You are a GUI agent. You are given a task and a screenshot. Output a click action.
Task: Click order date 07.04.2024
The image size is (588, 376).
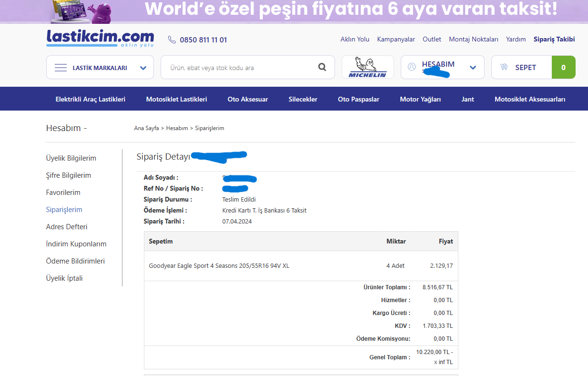(x=237, y=222)
